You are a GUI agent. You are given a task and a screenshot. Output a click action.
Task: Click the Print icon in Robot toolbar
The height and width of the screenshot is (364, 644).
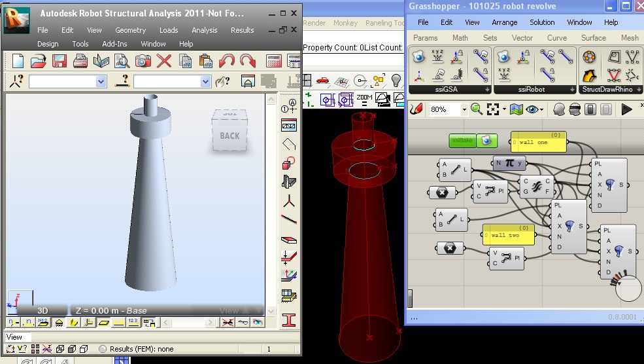coord(80,62)
